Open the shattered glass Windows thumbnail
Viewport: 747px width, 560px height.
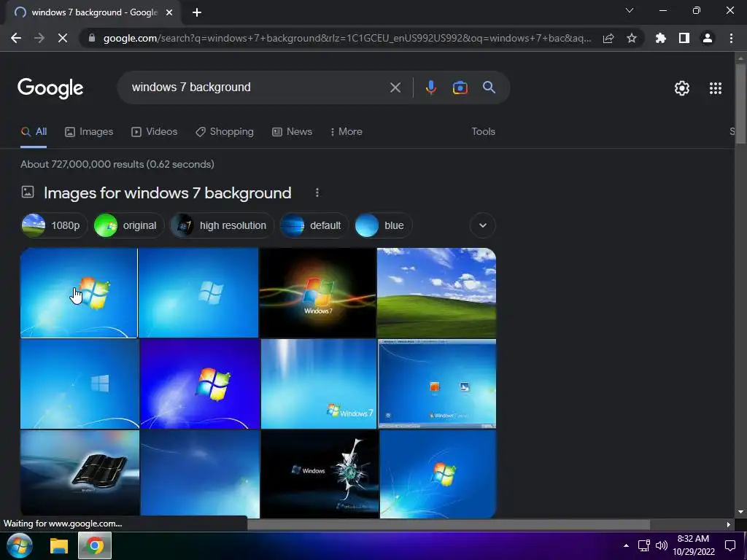point(320,473)
